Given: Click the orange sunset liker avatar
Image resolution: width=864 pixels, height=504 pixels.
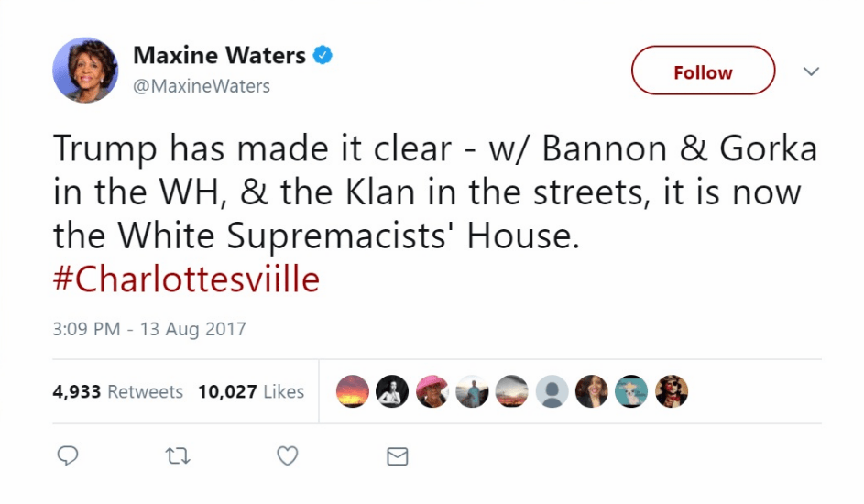Looking at the screenshot, I should coord(353,391).
